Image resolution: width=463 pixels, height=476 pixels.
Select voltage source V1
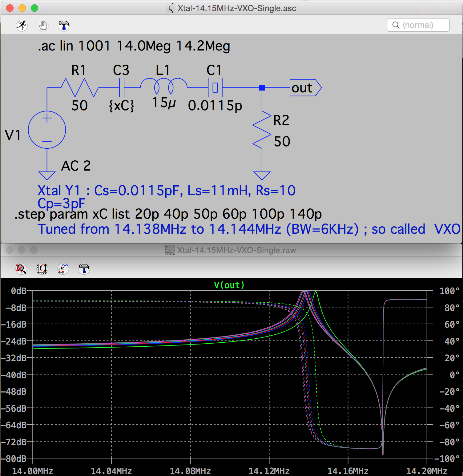click(x=47, y=129)
